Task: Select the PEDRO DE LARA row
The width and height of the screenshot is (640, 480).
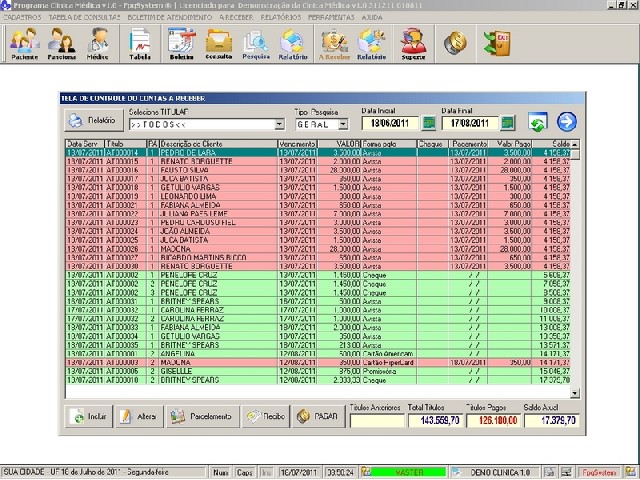Action: point(318,153)
